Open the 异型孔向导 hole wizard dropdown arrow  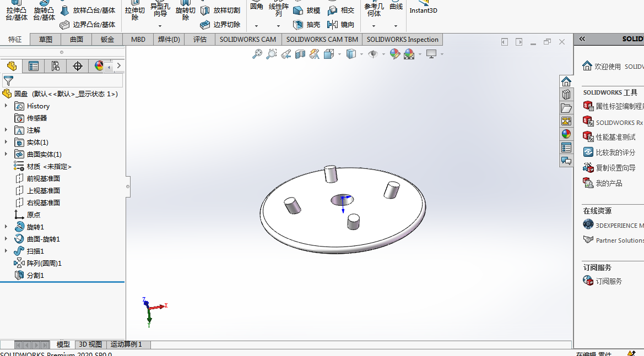click(x=160, y=26)
